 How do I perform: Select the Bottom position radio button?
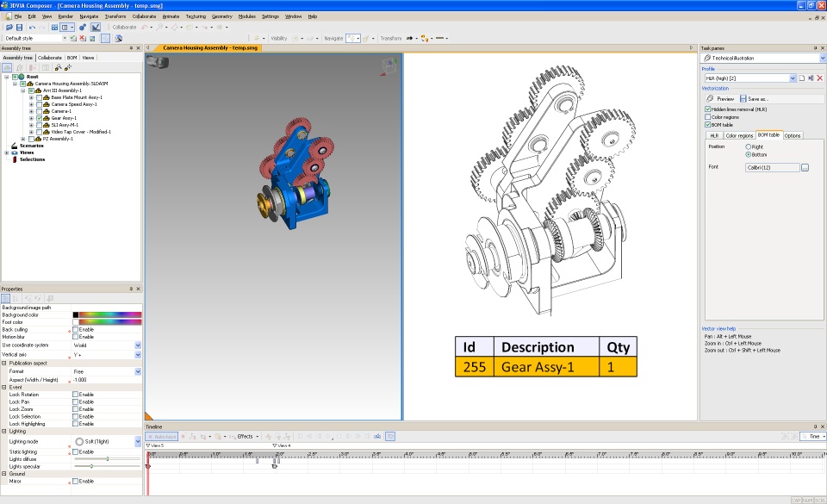(x=748, y=154)
